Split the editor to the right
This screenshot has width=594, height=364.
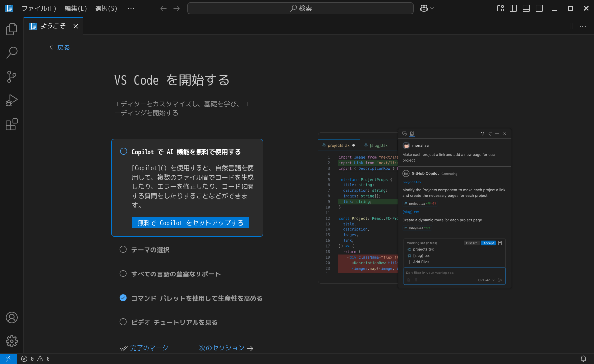click(x=570, y=26)
